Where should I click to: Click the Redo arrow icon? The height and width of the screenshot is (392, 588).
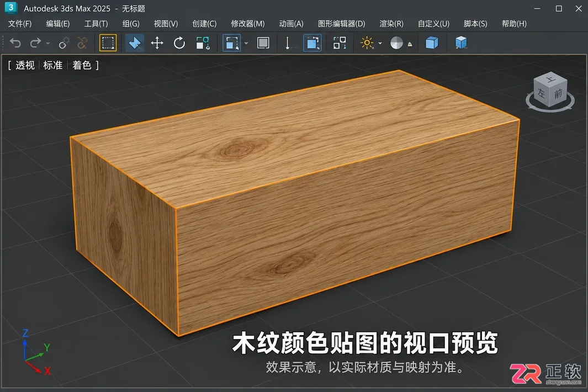(35, 43)
